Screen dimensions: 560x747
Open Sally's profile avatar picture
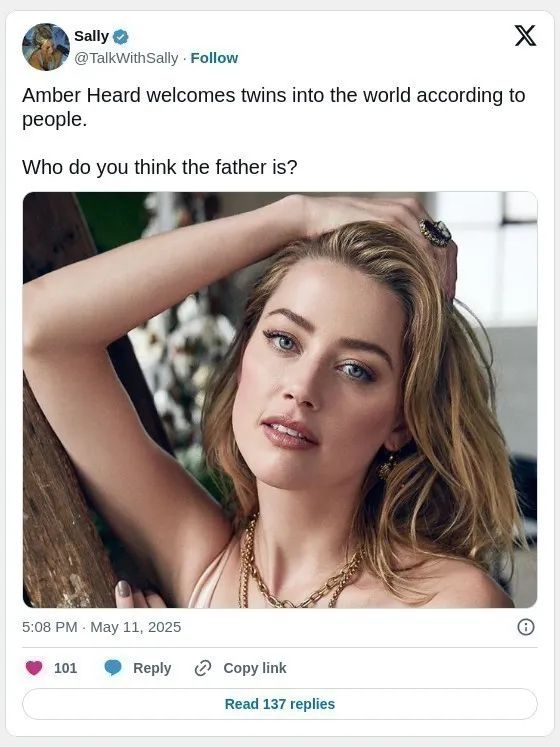[46, 47]
